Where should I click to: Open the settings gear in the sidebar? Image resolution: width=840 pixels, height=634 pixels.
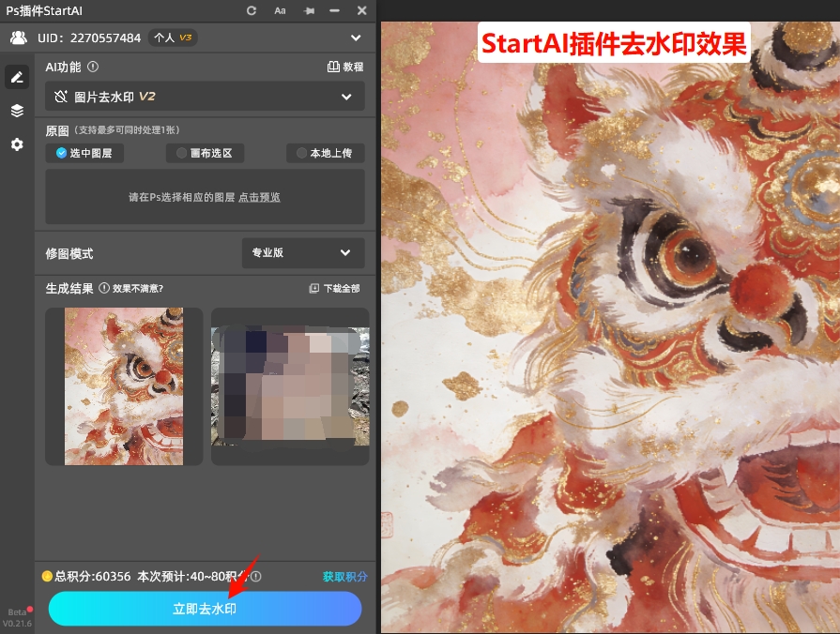16,143
